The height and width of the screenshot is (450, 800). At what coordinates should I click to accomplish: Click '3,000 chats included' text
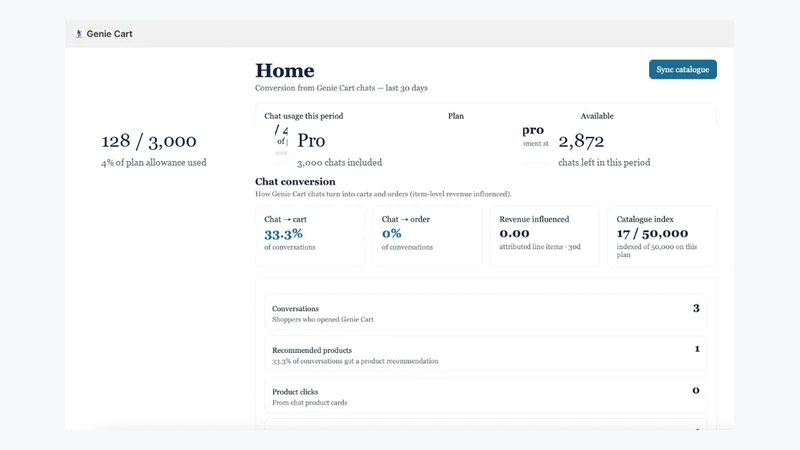pos(339,162)
